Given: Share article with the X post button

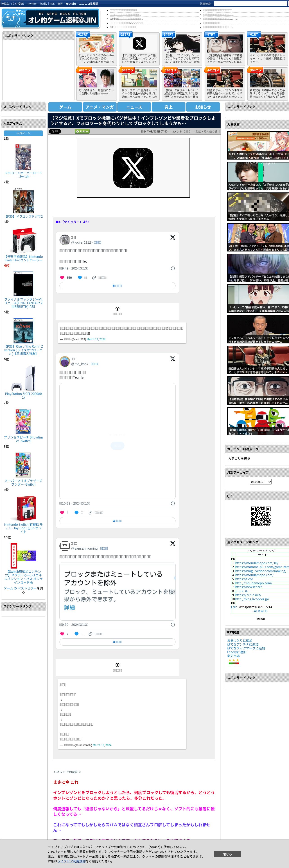Looking at the screenshot, I should point(55,131).
